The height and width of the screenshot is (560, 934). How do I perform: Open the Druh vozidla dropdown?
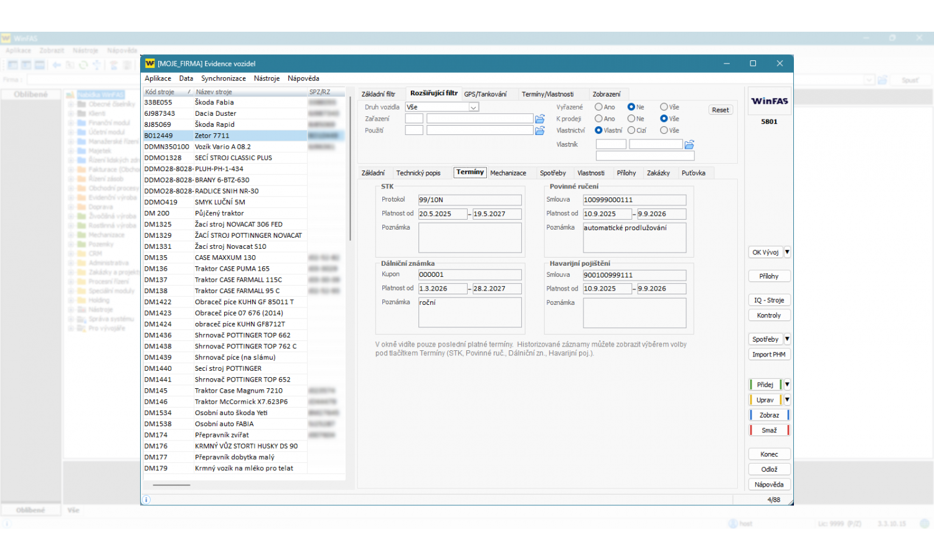point(473,107)
